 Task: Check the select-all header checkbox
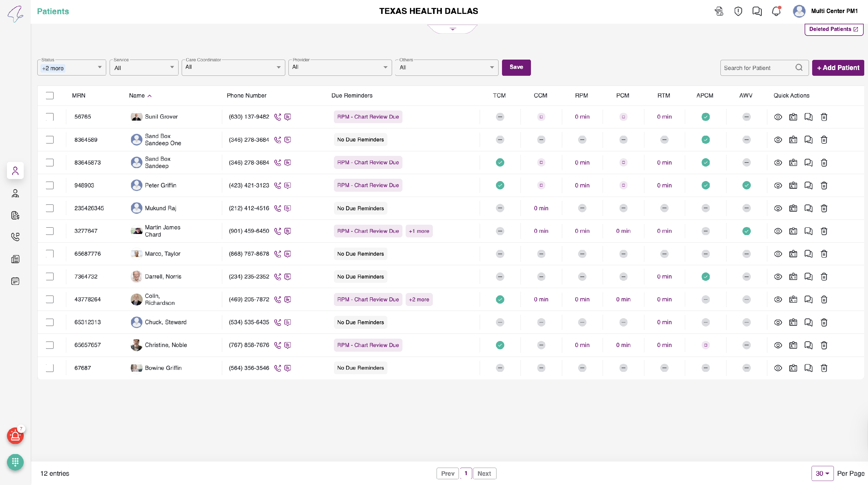point(49,96)
